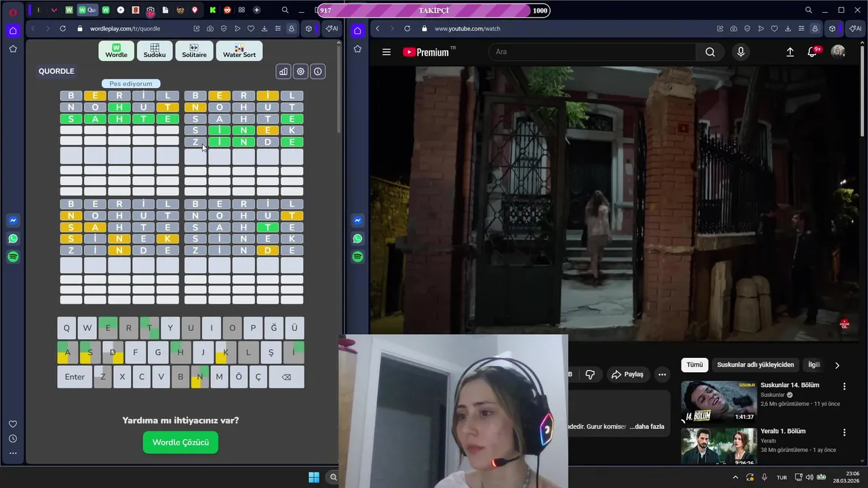This screenshot has width=868, height=488.
Task: Open Windows Start menu
Action: click(314, 477)
